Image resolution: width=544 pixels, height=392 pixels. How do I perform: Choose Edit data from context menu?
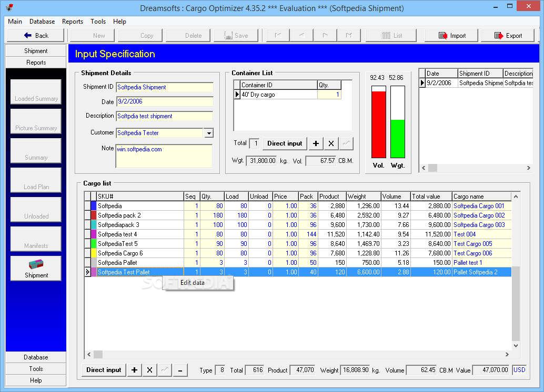(x=198, y=283)
